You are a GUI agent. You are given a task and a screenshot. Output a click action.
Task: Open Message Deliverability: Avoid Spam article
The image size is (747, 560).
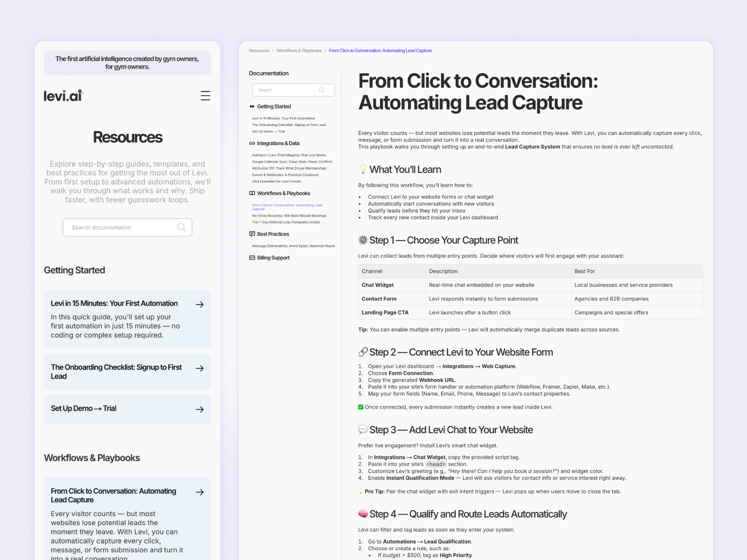tap(293, 246)
